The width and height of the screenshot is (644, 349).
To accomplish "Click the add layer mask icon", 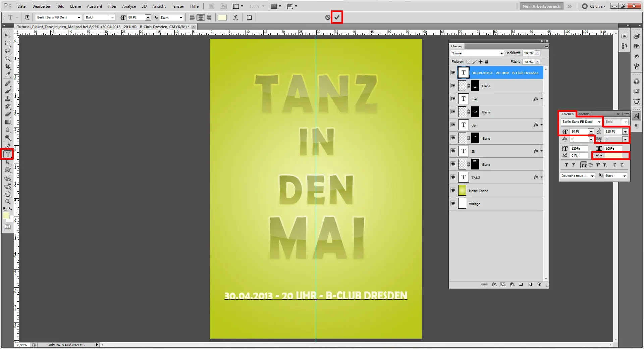I will pos(503,285).
